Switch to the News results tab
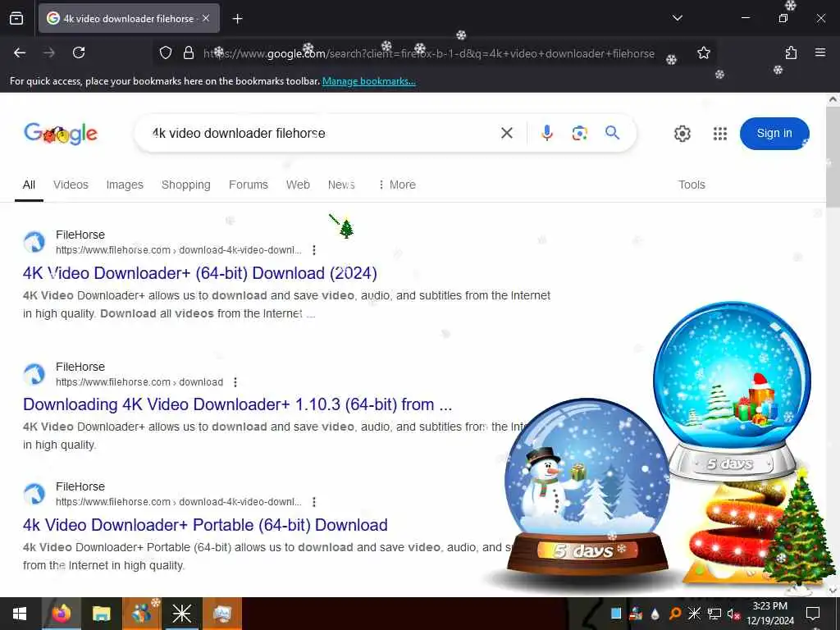 pos(341,185)
